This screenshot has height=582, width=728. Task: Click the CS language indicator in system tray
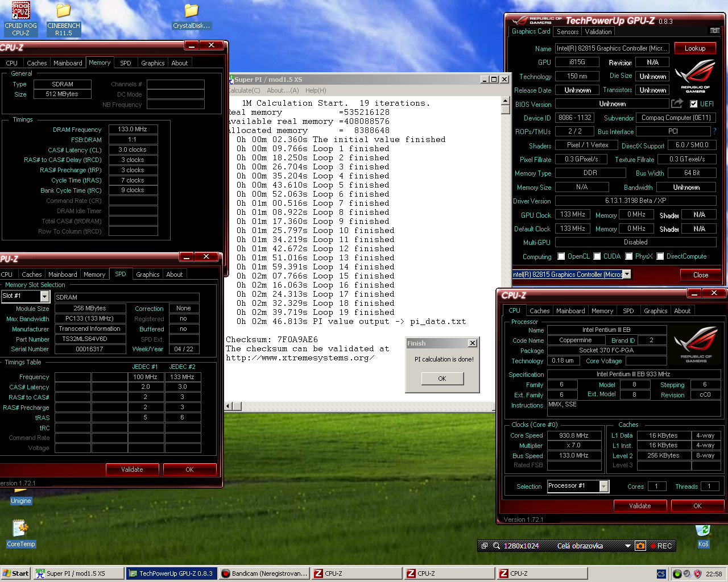coord(661,574)
